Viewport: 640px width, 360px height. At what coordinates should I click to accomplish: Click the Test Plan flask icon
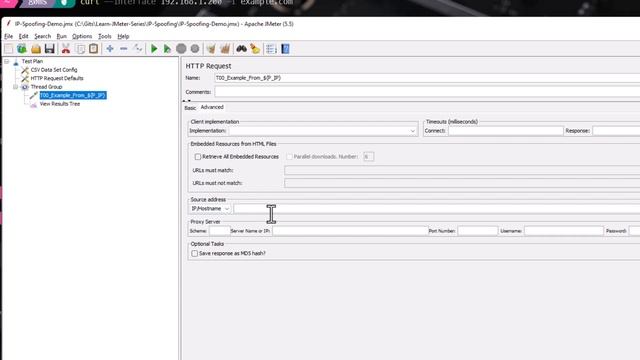click(16, 61)
